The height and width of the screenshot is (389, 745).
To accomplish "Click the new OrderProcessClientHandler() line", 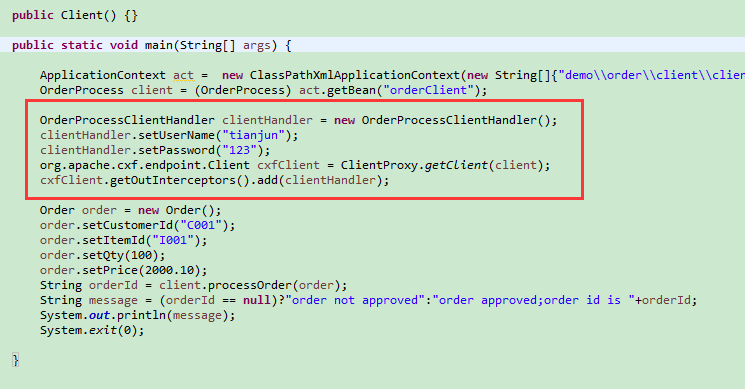I will click(x=298, y=120).
